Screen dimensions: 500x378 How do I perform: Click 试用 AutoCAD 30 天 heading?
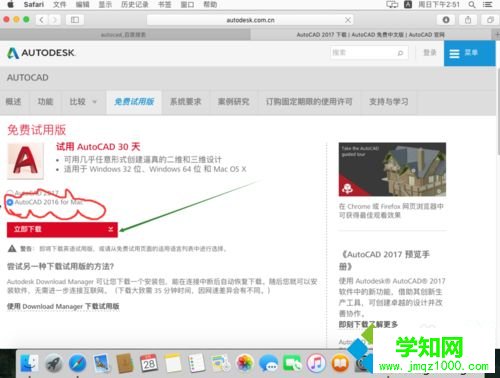(98, 147)
